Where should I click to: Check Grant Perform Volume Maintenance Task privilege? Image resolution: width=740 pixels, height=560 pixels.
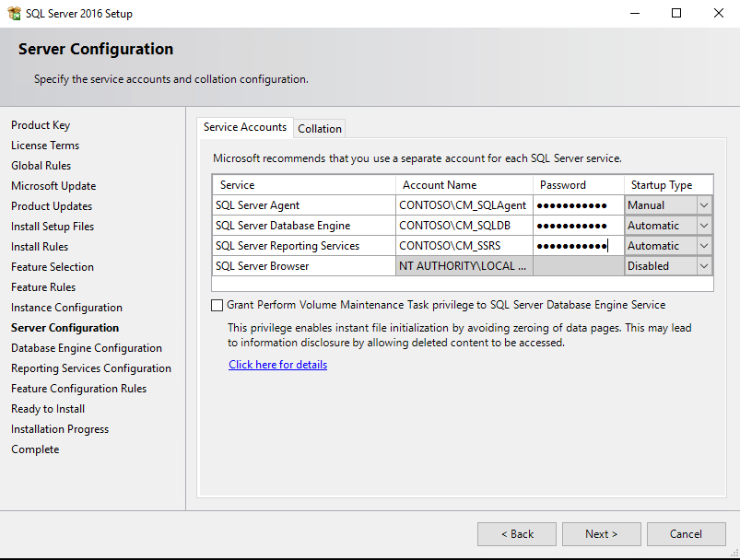click(217, 305)
